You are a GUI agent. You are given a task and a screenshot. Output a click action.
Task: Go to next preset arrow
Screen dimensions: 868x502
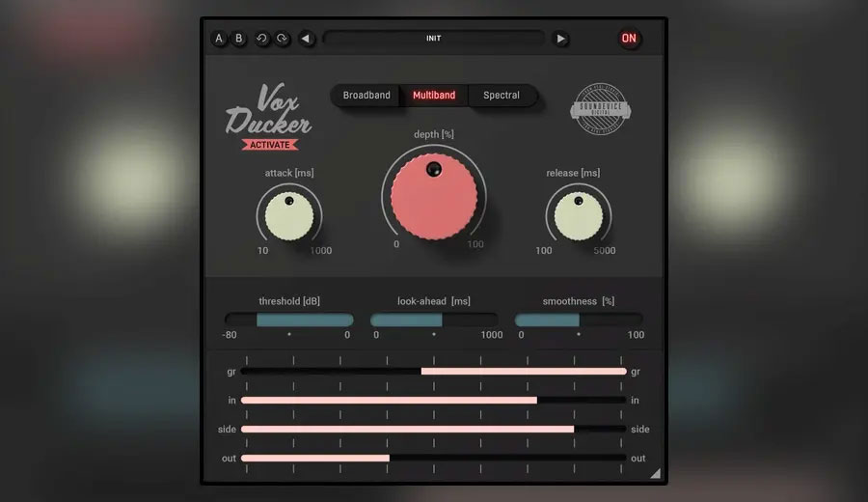560,39
